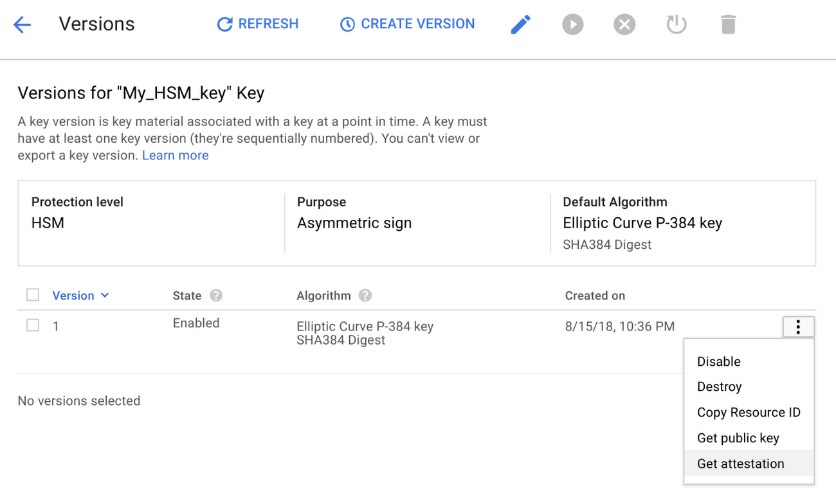Click the enable (play) icon
The height and width of the screenshot is (504, 836).
pyautogui.click(x=572, y=25)
